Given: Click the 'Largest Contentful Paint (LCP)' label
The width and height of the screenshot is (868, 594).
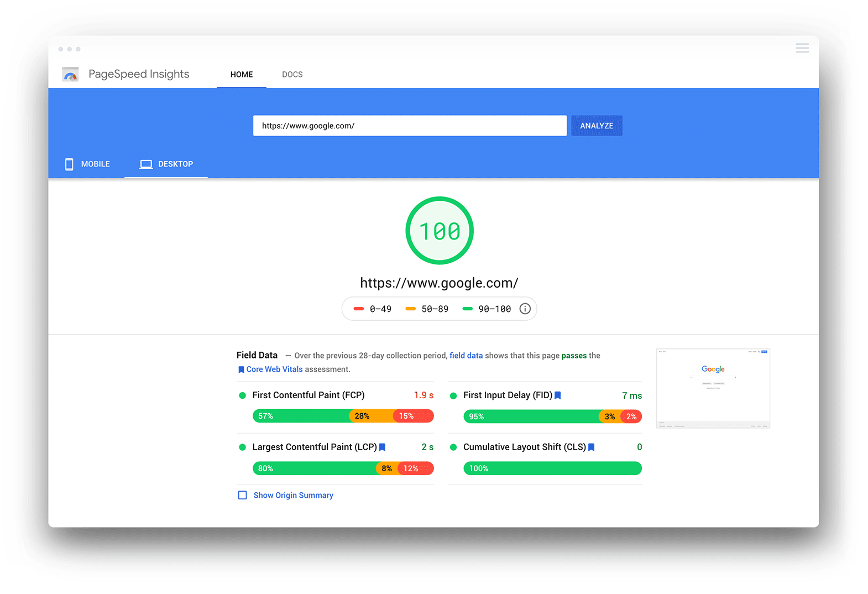Looking at the screenshot, I should point(315,447).
